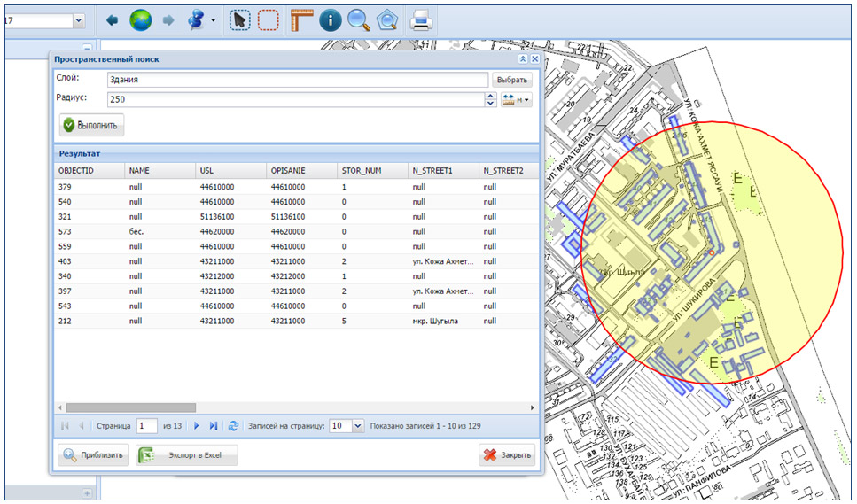Viewport: 857px width, 504px height.
Task: Sort by the OBJECTID column header
Action: 75,170
